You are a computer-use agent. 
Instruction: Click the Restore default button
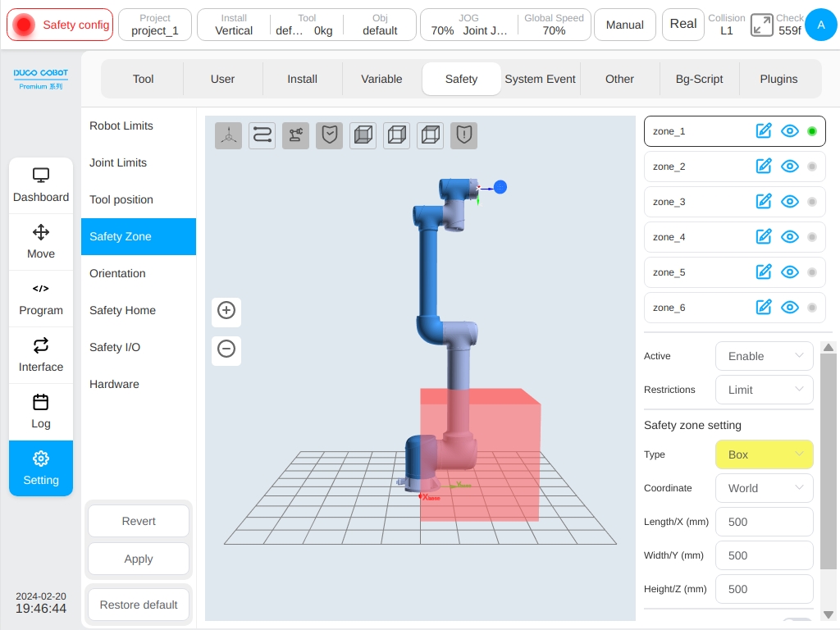pos(139,605)
